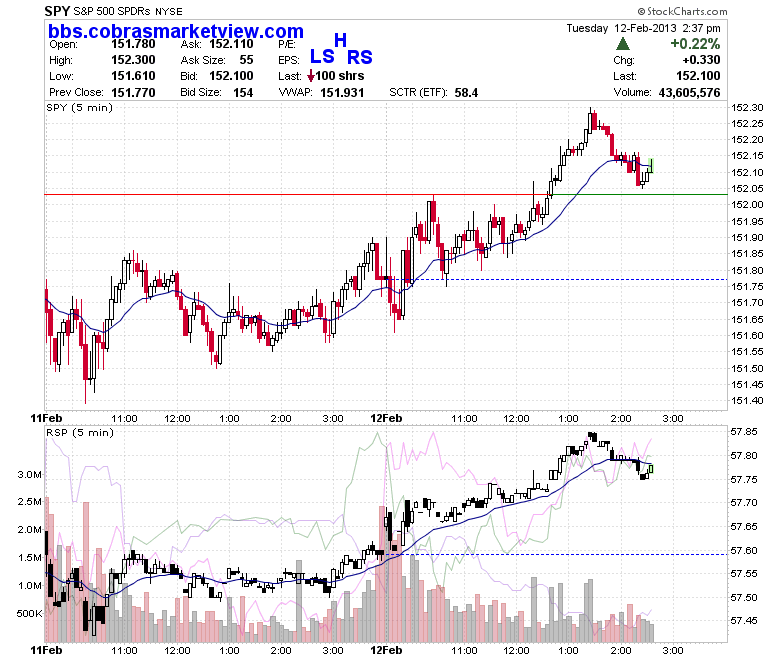Click the green up-triangle change indicator

pos(623,44)
